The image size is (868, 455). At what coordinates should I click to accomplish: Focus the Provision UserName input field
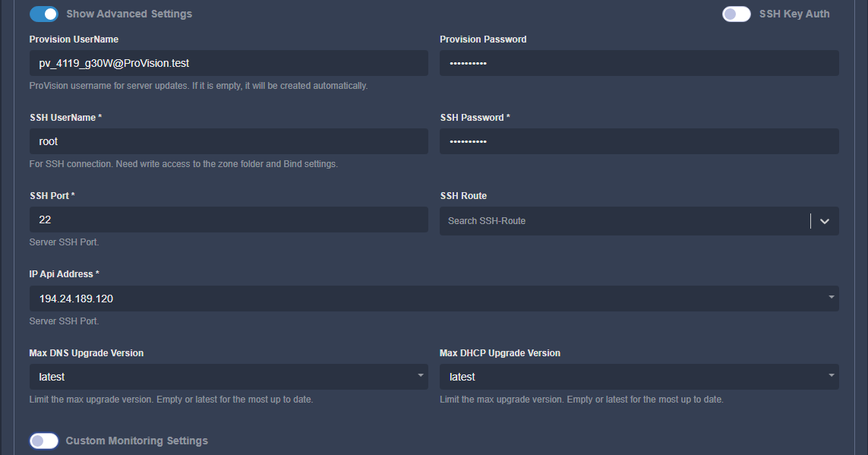pyautogui.click(x=228, y=63)
